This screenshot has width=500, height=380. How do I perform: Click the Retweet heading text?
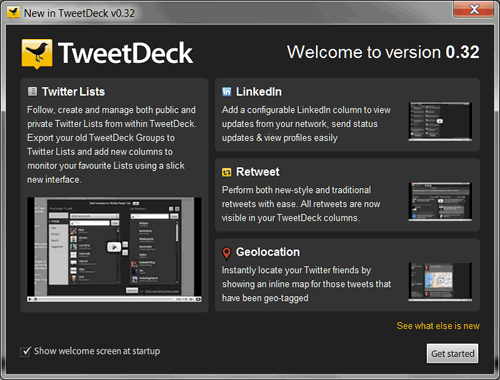pos(258,172)
